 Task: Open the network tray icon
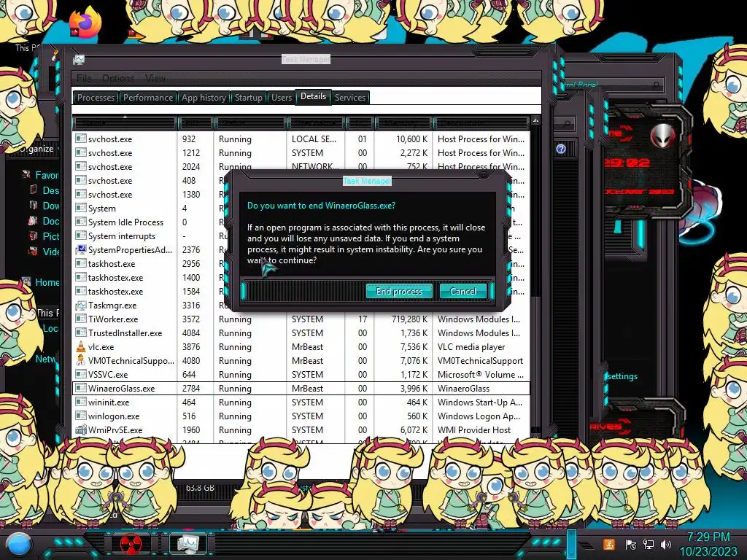pos(648,544)
